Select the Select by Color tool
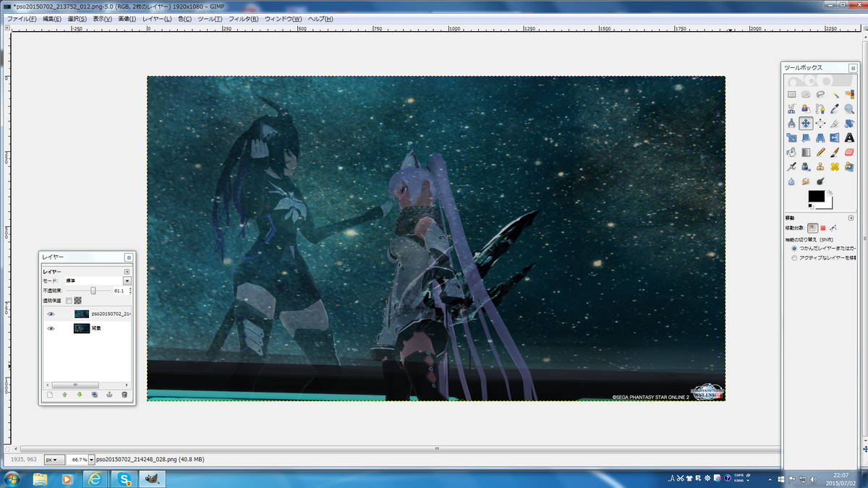Image resolution: width=868 pixels, height=488 pixels. coord(849,94)
